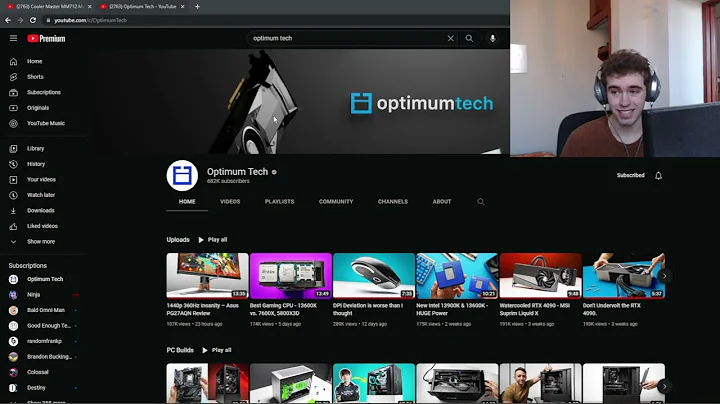Viewport: 720px width, 404px height.
Task: Play all PC Builds videos
Action: pos(217,350)
